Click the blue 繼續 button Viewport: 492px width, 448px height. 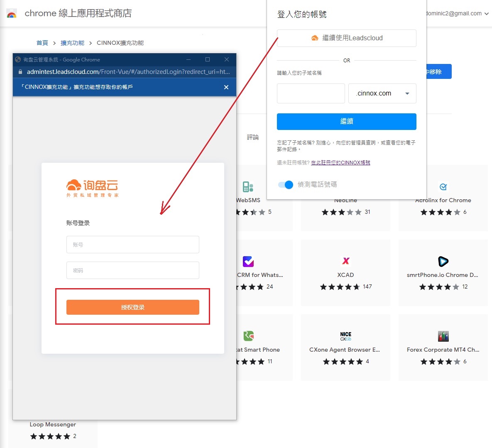pyautogui.click(x=346, y=121)
